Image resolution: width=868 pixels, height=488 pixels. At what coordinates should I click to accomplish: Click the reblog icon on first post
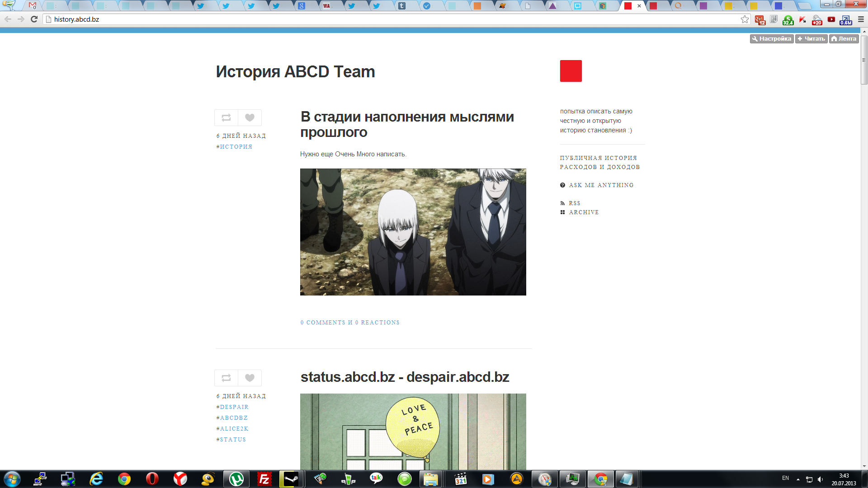click(226, 117)
